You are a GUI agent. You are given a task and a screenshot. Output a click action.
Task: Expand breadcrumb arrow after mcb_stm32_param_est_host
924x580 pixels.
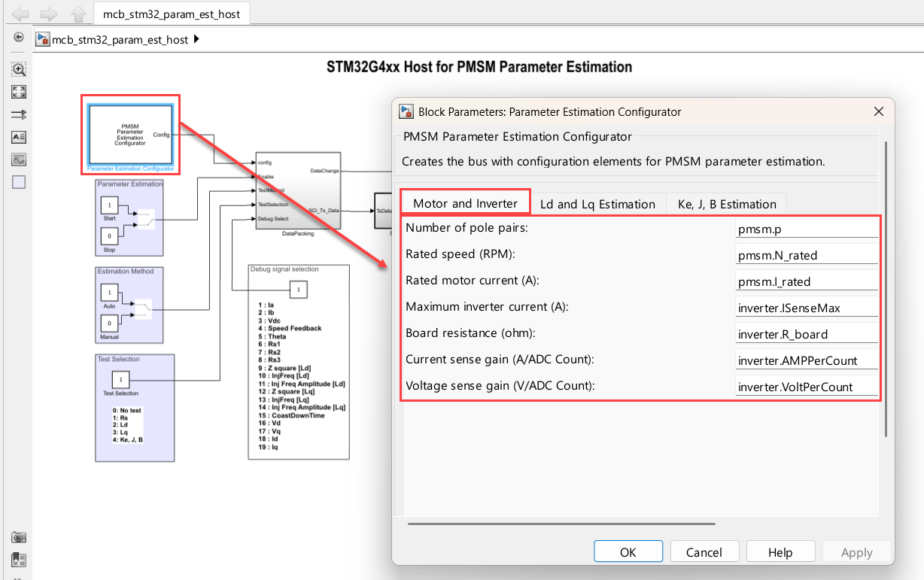click(196, 39)
